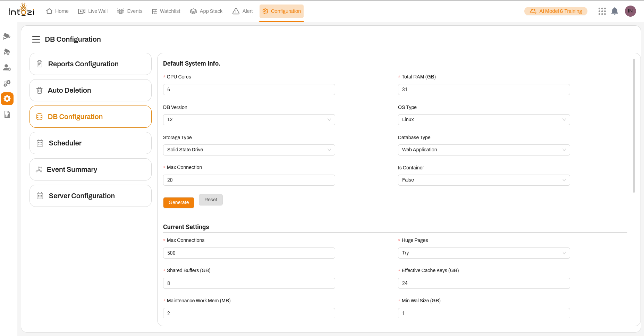Expand the Storage Type dropdown
644x336 pixels.
point(249,150)
